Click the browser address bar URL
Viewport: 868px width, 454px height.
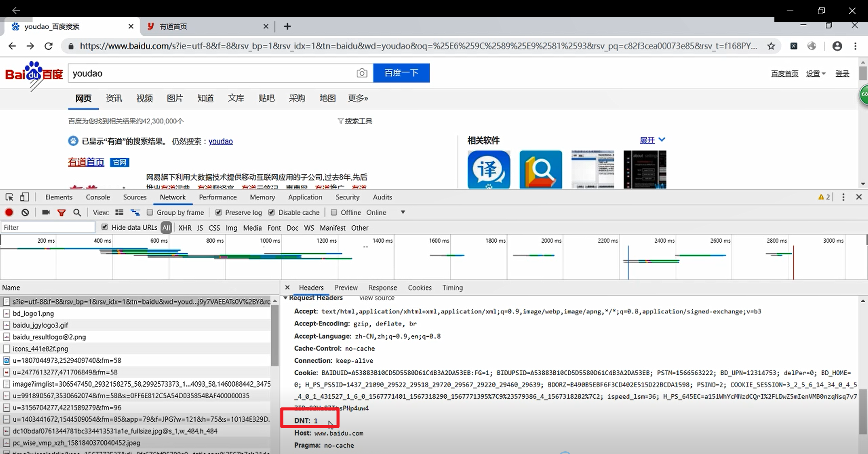(418, 46)
